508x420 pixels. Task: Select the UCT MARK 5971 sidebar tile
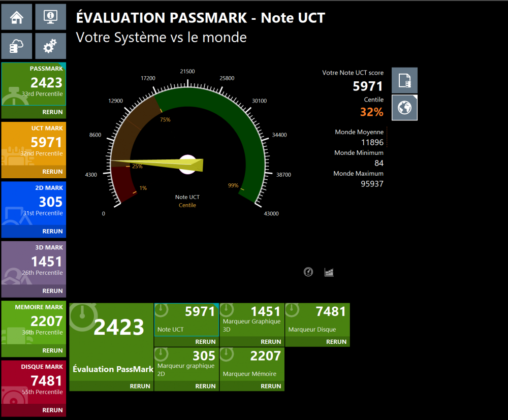[x=34, y=144]
